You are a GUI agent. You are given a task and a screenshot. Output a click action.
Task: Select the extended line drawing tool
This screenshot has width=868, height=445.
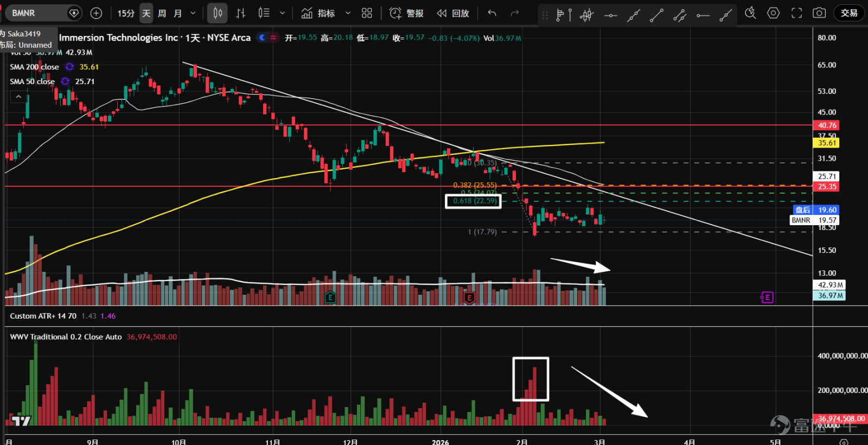634,15
